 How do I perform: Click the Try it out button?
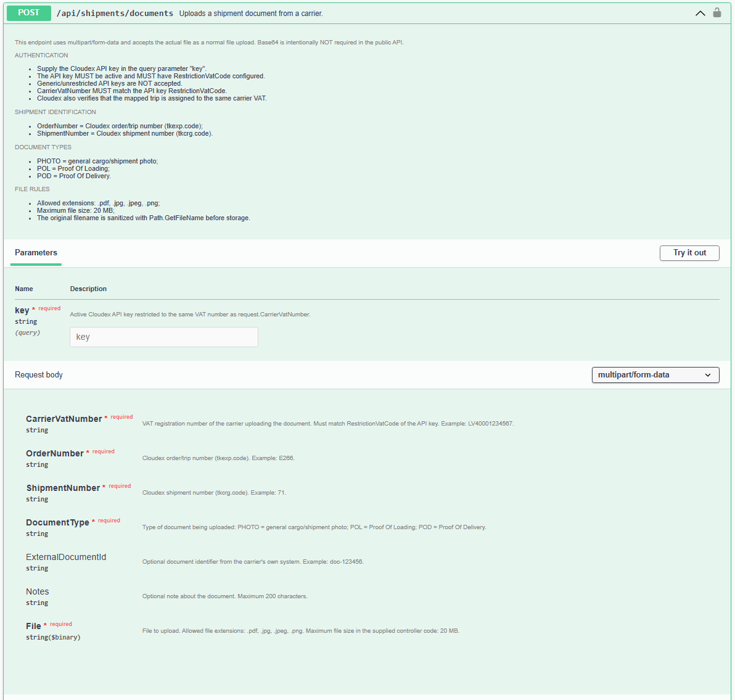(689, 253)
